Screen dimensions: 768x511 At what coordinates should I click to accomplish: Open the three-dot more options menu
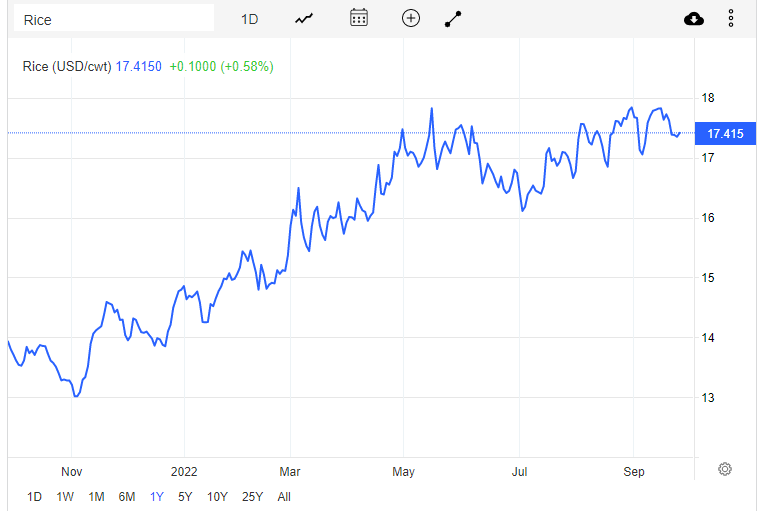coord(731,19)
